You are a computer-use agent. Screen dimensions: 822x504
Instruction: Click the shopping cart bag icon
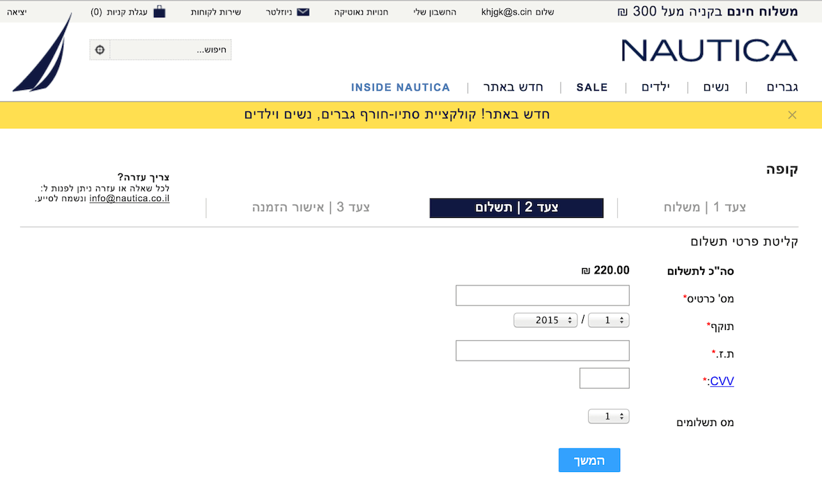160,12
